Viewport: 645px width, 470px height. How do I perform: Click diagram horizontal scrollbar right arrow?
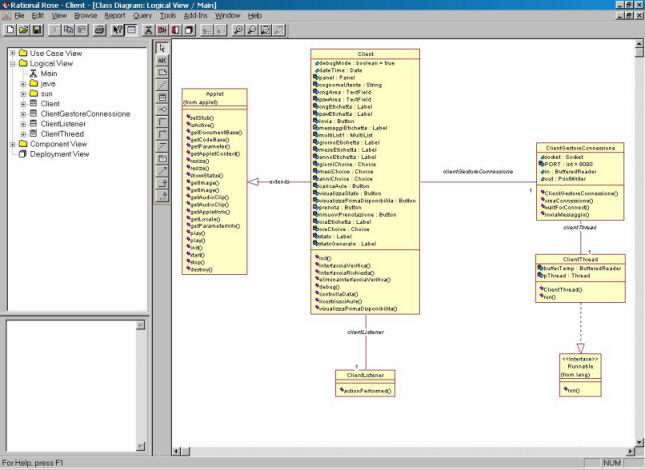631,451
